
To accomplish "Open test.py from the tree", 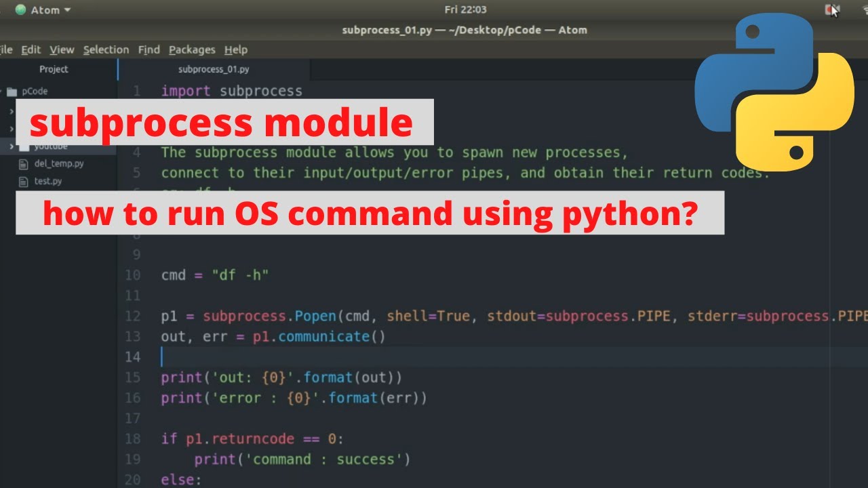I will 48,181.
